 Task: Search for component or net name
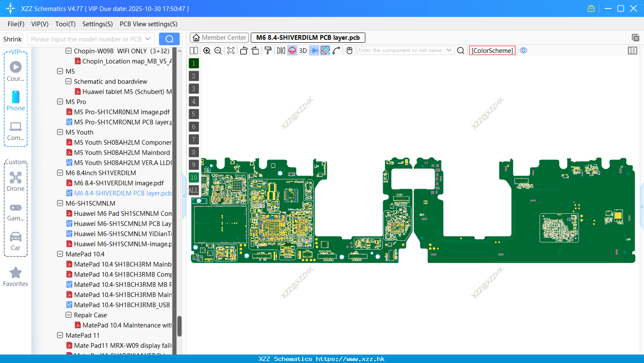461,50
